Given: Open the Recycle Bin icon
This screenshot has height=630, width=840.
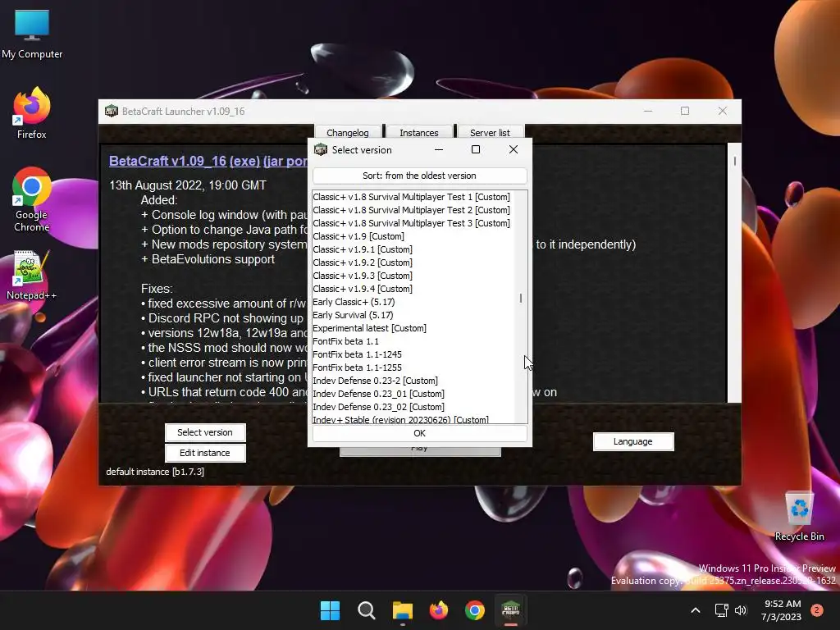Looking at the screenshot, I should click(x=799, y=517).
